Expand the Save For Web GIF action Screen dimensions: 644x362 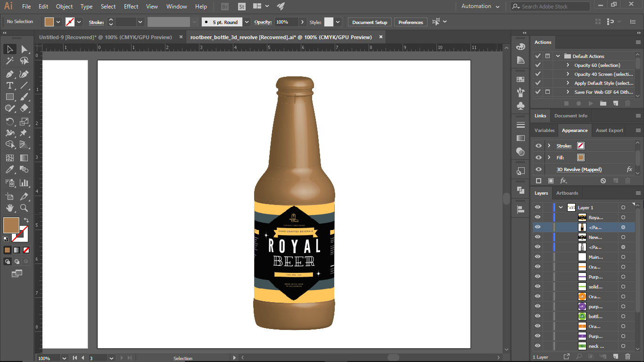568,92
